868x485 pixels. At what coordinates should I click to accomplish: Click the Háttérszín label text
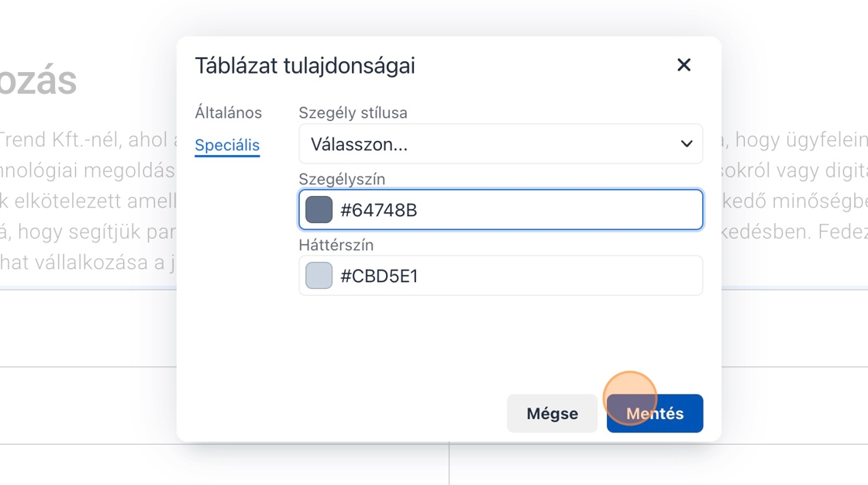[336, 245]
